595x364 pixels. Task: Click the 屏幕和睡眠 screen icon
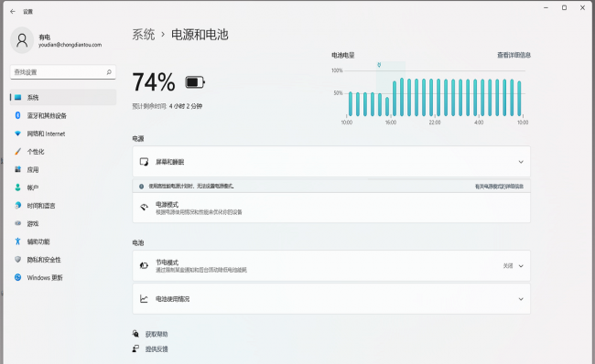coord(144,162)
